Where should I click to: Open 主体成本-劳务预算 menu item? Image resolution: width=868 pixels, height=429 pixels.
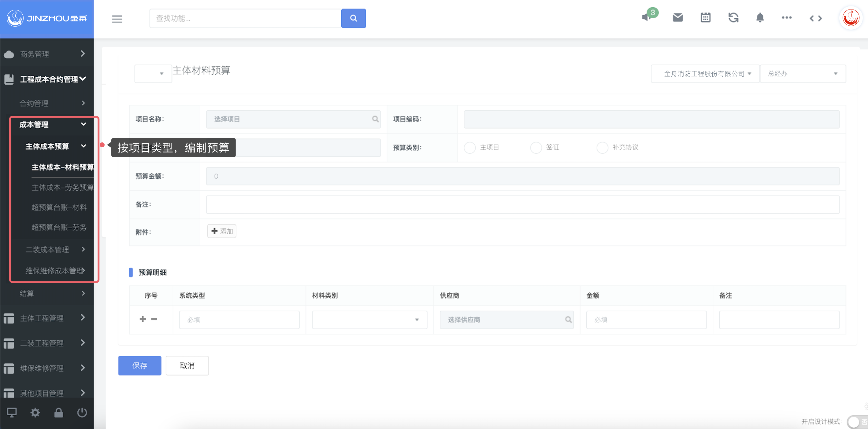62,188
